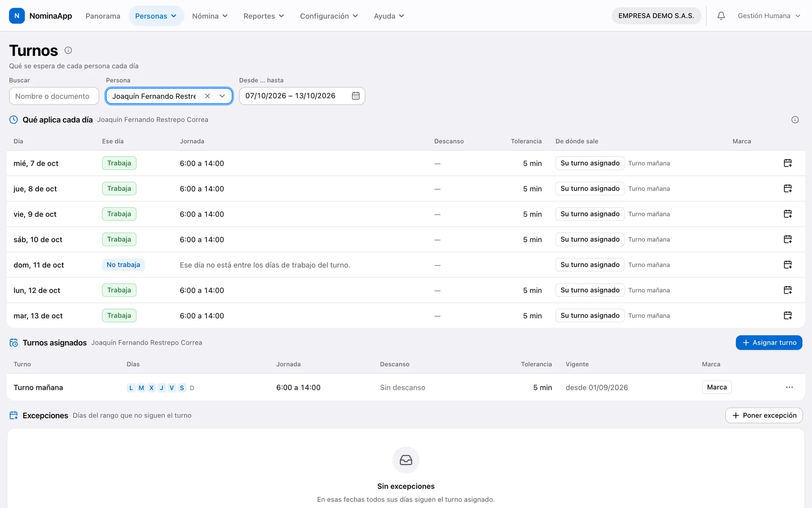
Task: Click the No trabaja badge on dom, 11 de oct
Action: (x=123, y=265)
